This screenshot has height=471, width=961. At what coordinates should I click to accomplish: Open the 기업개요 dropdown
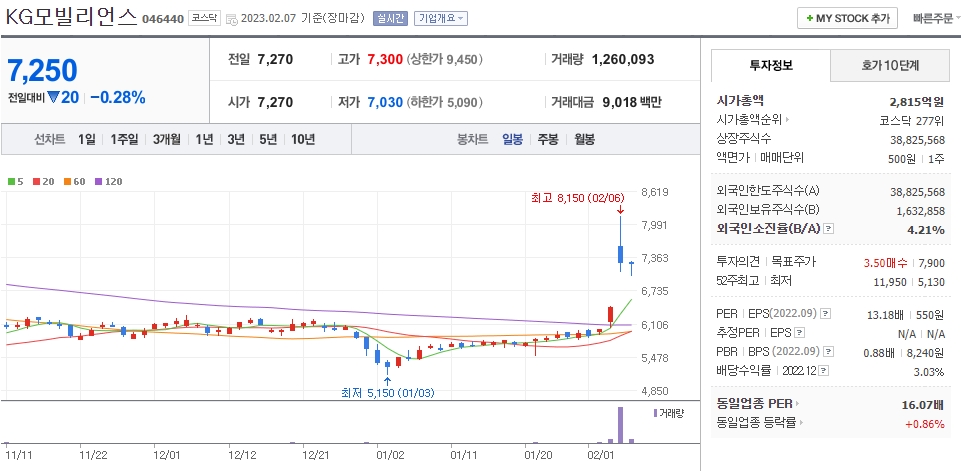[441, 18]
